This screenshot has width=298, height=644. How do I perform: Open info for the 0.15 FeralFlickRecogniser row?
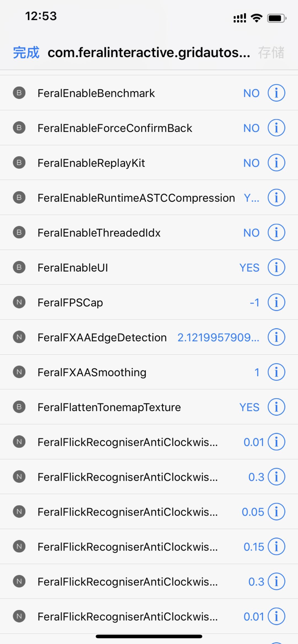point(276,546)
